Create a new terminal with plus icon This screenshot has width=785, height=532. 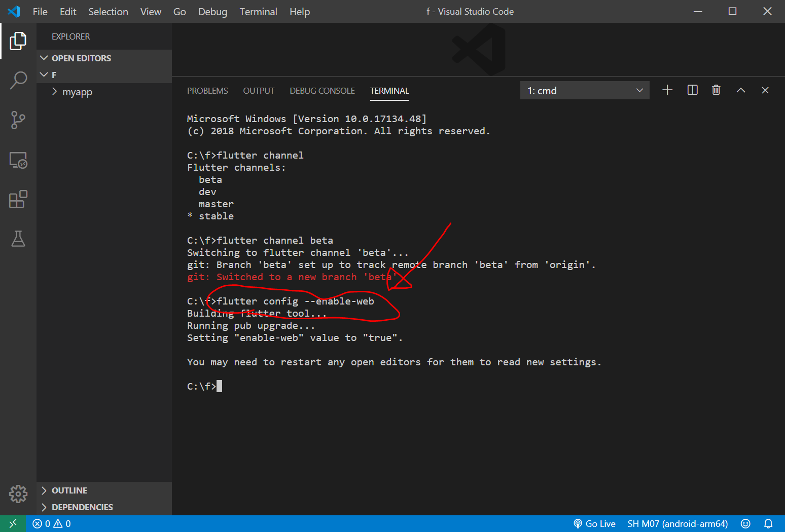pos(667,90)
